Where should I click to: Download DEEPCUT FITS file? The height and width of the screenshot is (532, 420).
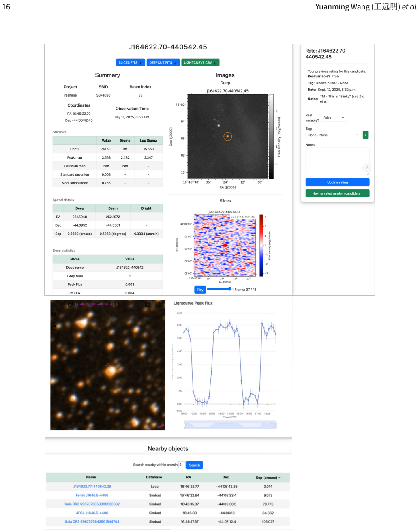pos(163,62)
